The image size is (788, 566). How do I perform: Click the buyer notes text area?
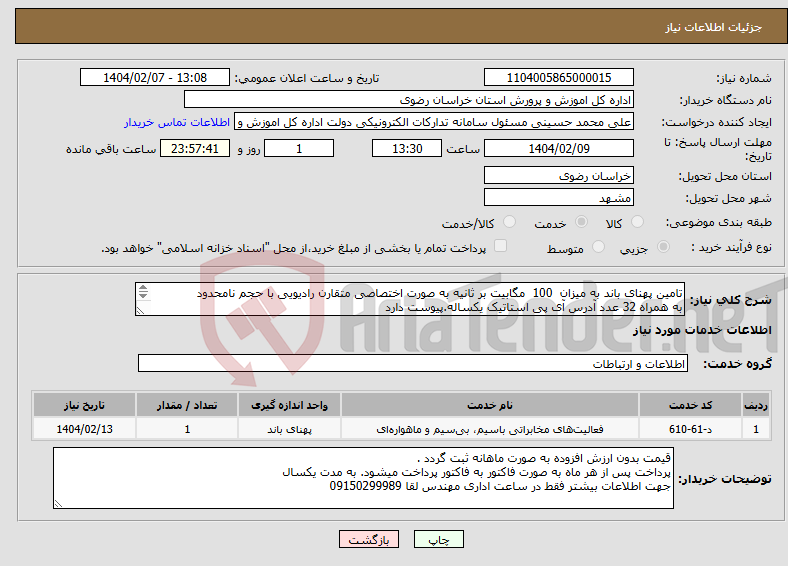click(363, 478)
